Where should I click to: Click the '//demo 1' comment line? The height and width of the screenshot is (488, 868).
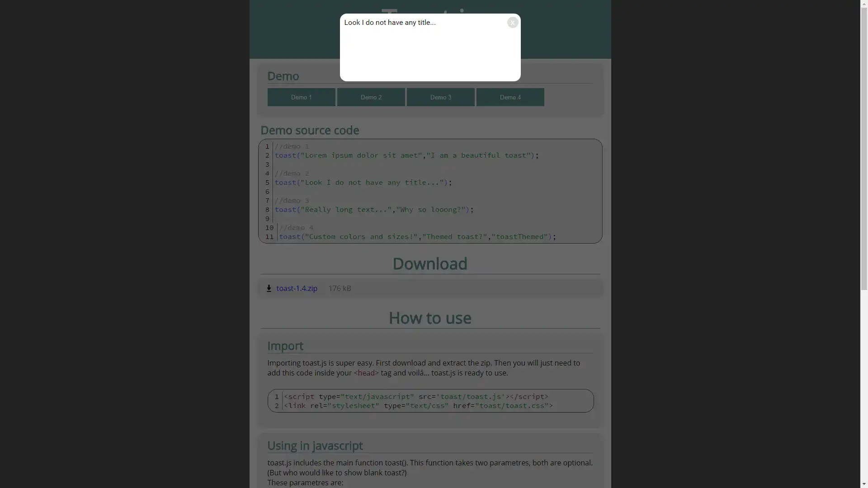tap(292, 146)
